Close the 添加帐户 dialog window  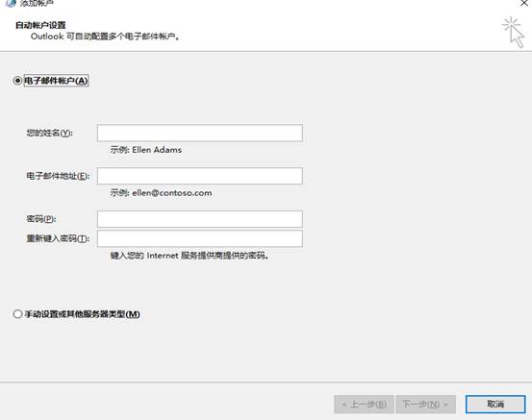point(524,3)
